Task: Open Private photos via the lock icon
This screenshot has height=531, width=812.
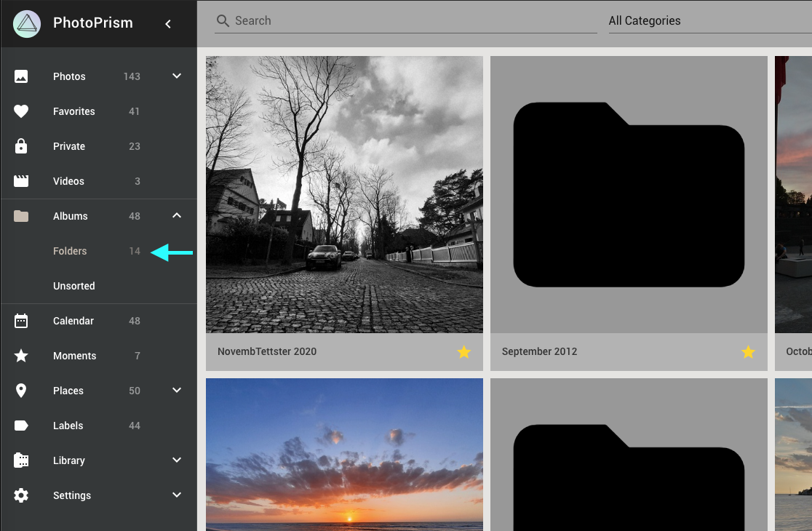Action: point(21,146)
